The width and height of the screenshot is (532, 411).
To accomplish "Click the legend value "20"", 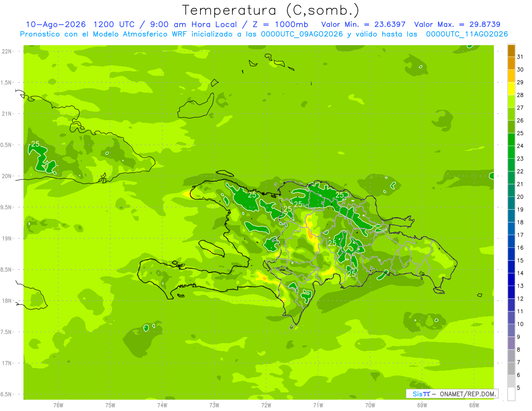I will click(x=520, y=197).
